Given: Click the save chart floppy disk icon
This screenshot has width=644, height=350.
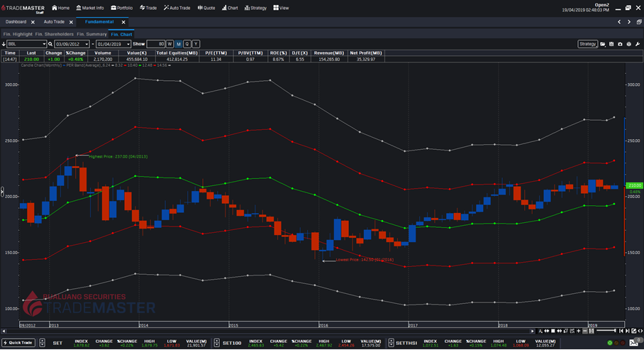Looking at the screenshot, I should [611, 44].
